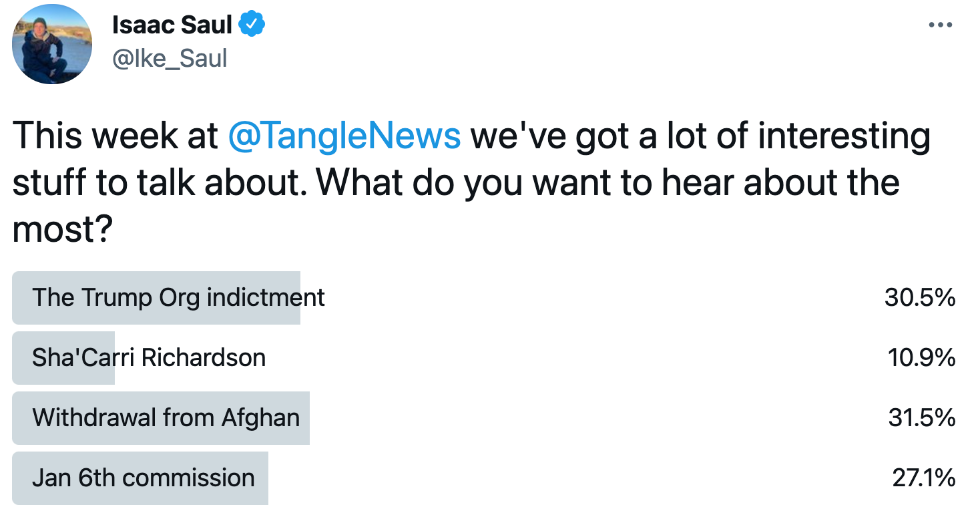Open Isaac Saul's profile picture

(52, 44)
